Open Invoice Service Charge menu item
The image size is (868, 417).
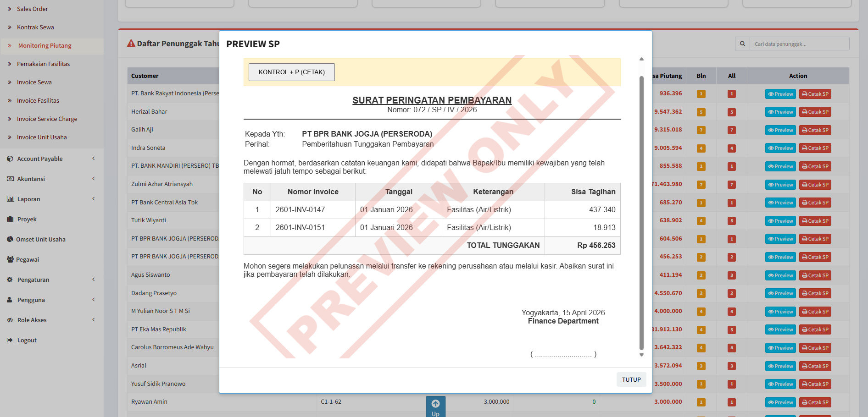pos(47,119)
